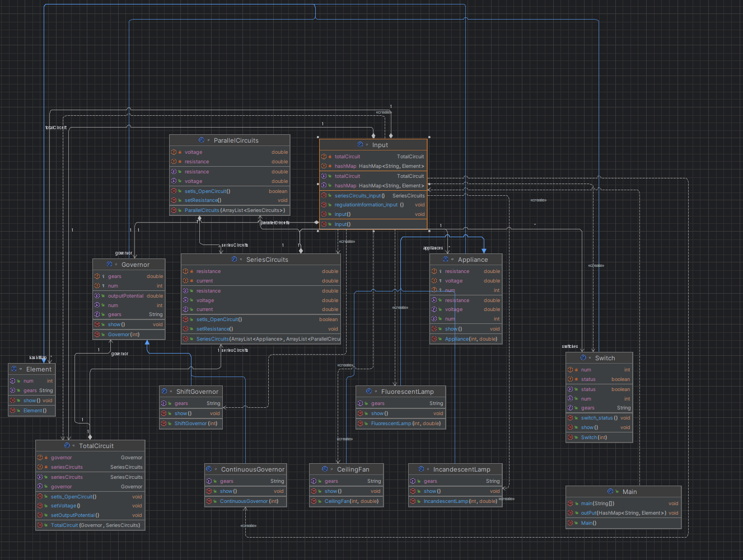Select the FluorescentLamp class title
Image resolution: width=743 pixels, height=560 pixels.
pyautogui.click(x=407, y=392)
